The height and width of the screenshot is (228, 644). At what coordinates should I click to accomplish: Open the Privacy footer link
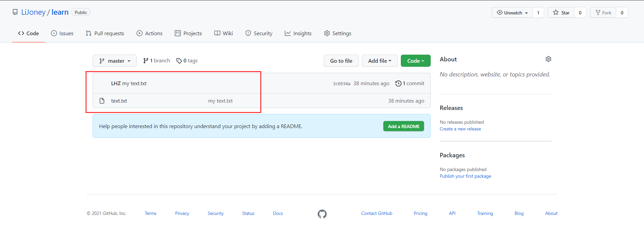click(x=182, y=214)
